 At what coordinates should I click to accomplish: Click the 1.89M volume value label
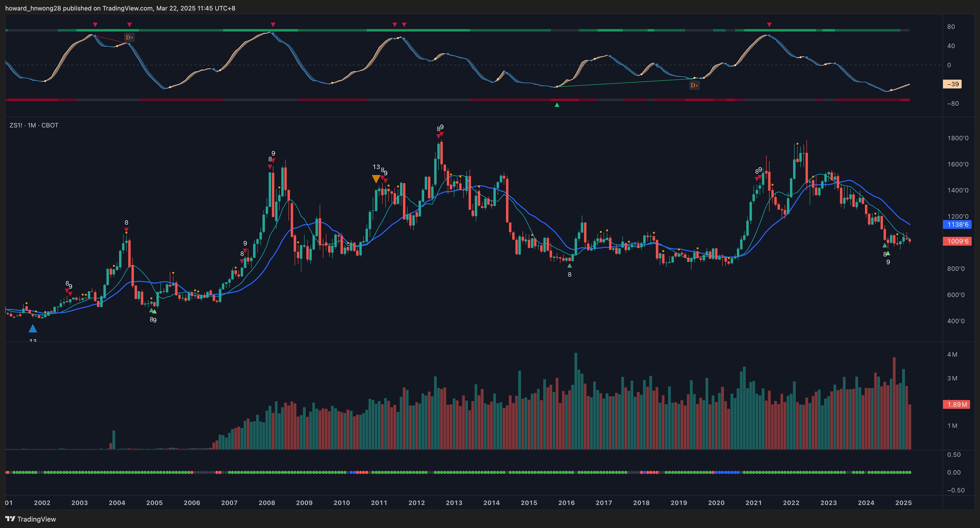[x=957, y=405]
